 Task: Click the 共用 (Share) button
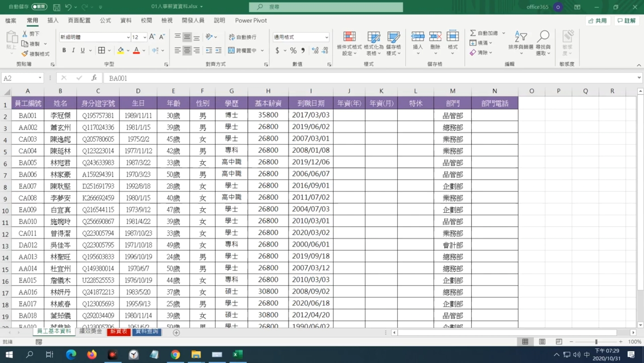pyautogui.click(x=597, y=21)
